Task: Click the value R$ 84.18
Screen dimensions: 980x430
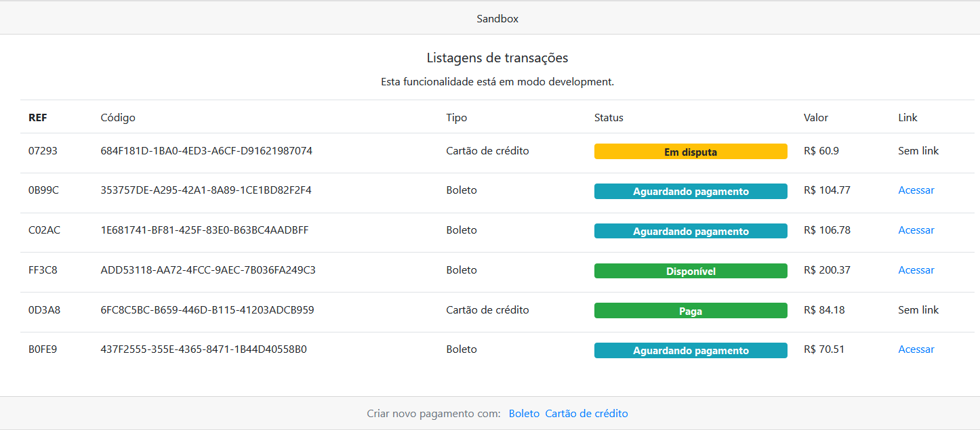Action: [824, 310]
